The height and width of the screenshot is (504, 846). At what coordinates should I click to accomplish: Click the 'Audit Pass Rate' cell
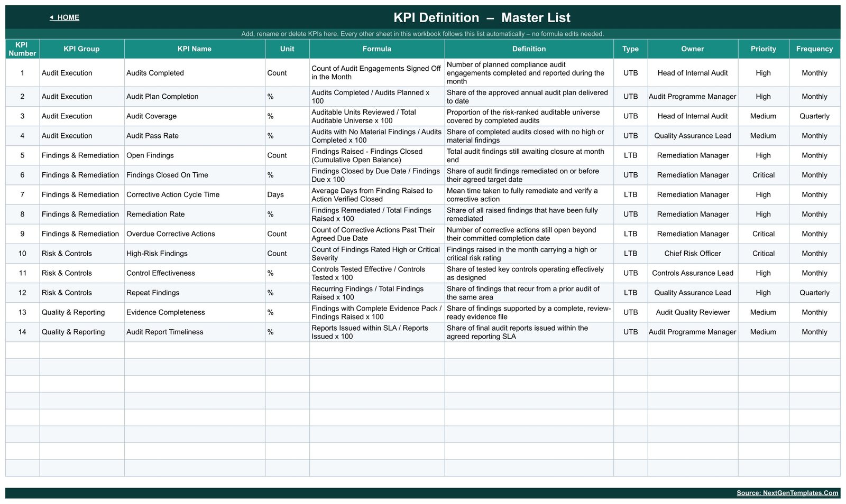[x=195, y=136]
